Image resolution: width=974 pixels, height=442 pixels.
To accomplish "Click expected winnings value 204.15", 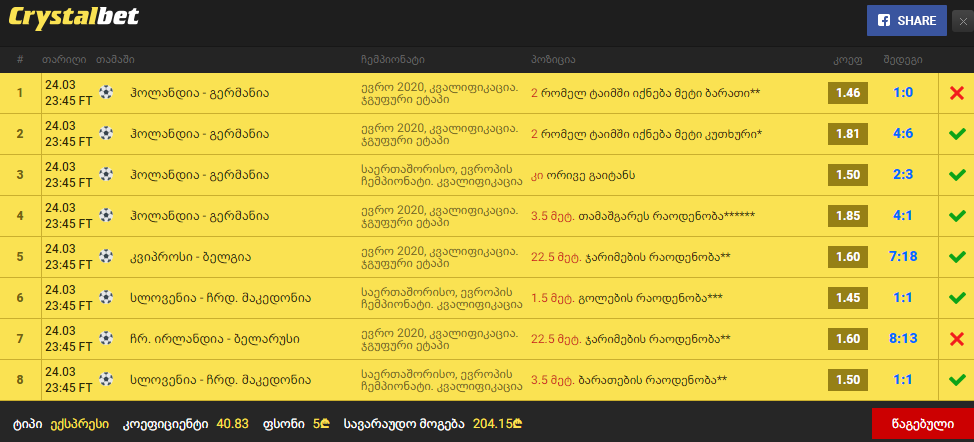I will [x=498, y=424].
